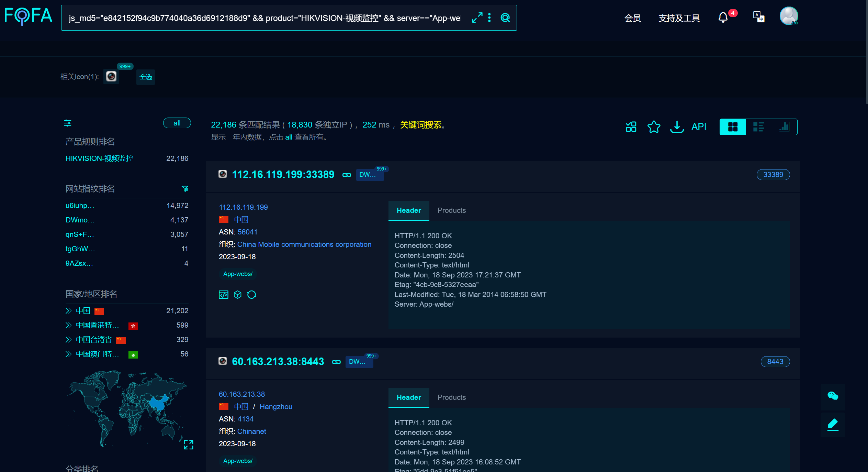This screenshot has width=868, height=472.
Task: Enlarge the world map
Action: [x=189, y=445]
